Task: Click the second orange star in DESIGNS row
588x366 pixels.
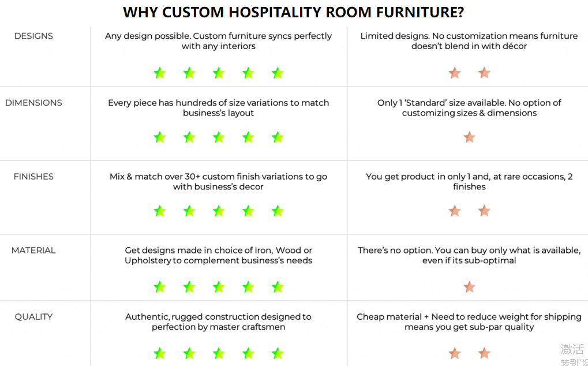Action: (x=484, y=73)
